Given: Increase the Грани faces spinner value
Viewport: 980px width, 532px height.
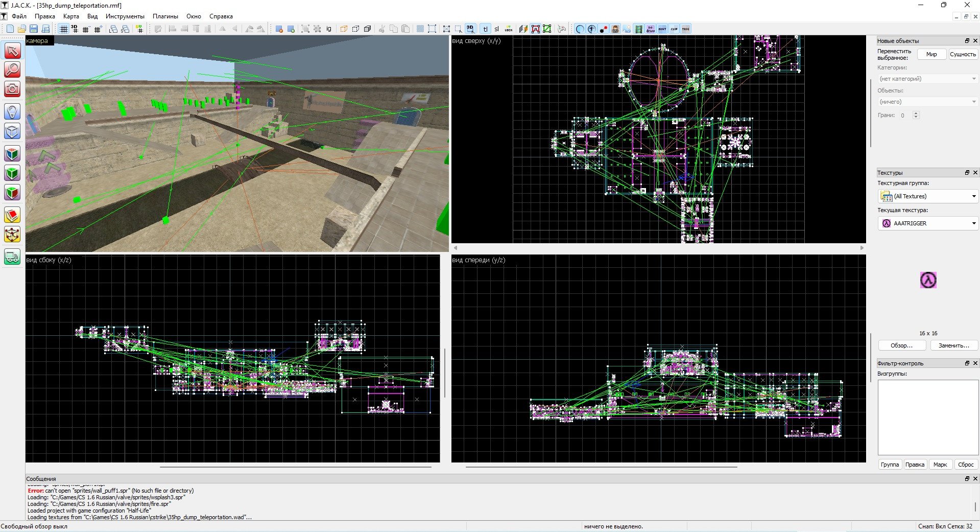Looking at the screenshot, I should pos(916,113).
